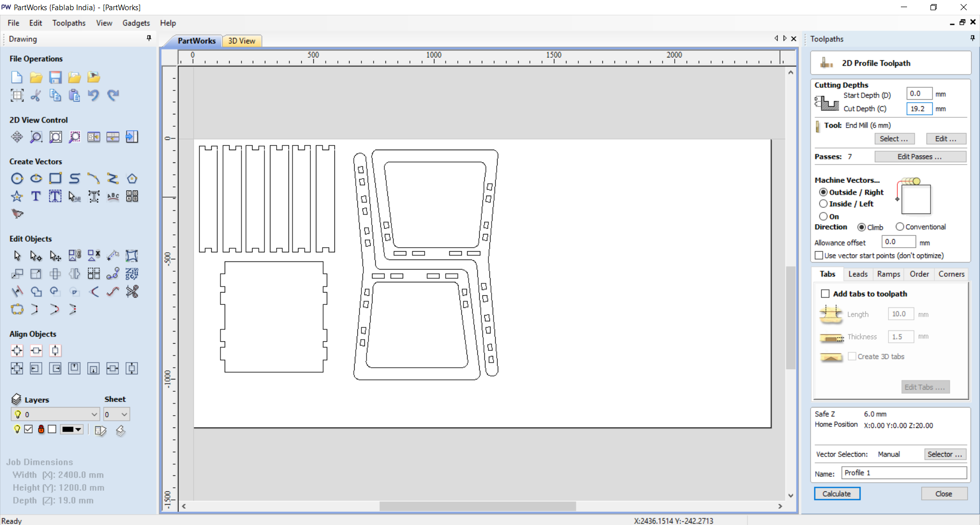The height and width of the screenshot is (525, 980).
Task: Open the nest parts tool
Action: 132,274
